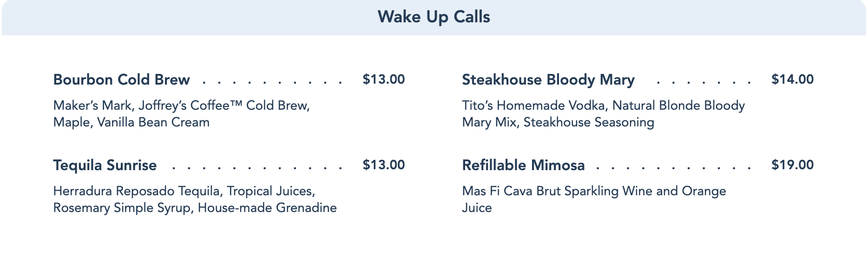Open the Steakhouse Bloody Mary item title
This screenshot has height=265, width=868.
[548, 79]
